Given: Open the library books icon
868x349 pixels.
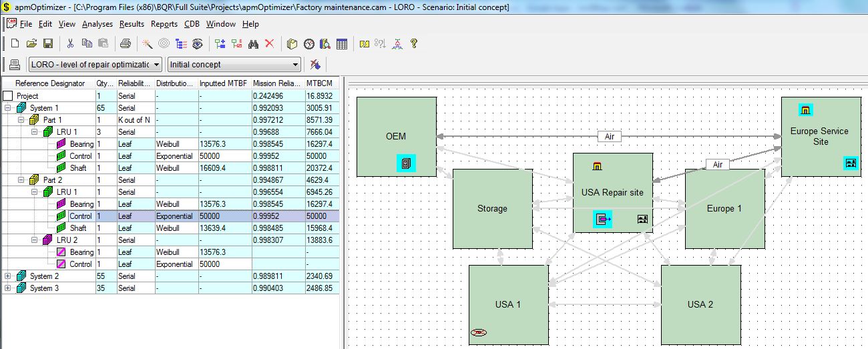Looking at the screenshot, I should click(292, 43).
